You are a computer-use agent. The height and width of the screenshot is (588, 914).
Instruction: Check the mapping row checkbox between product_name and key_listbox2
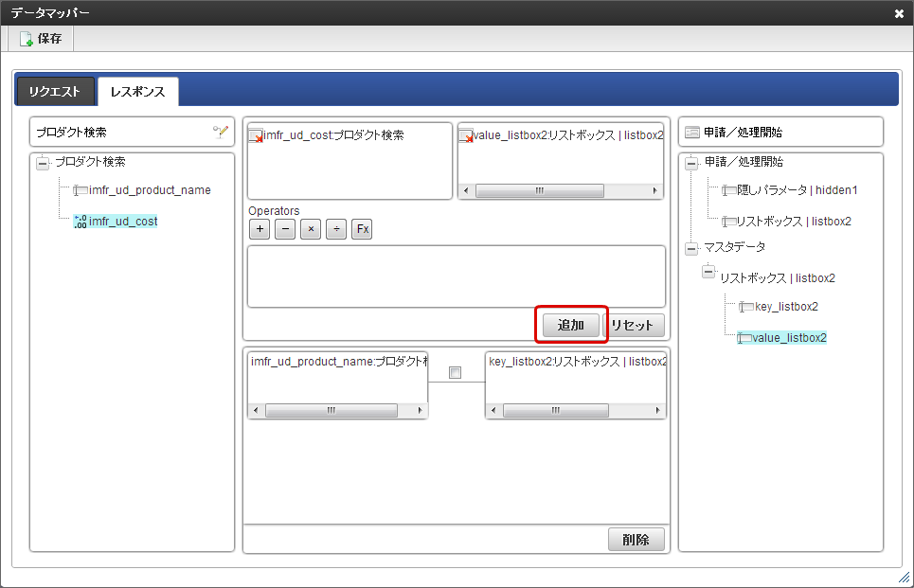tap(456, 372)
